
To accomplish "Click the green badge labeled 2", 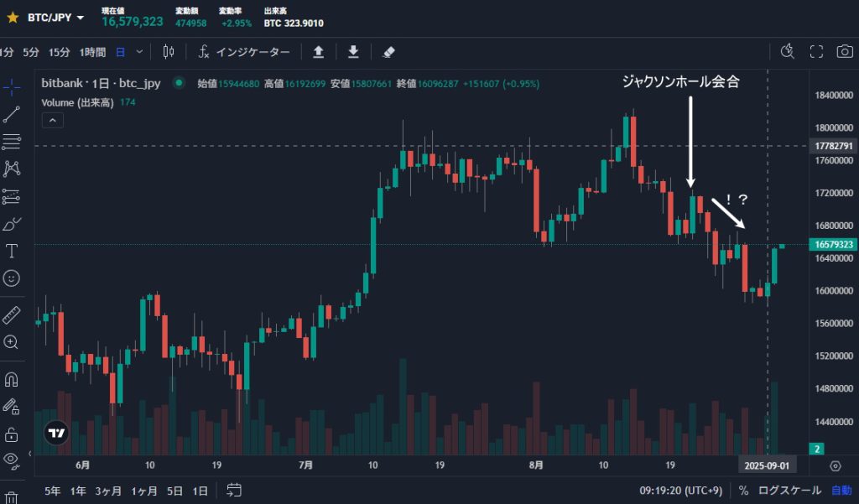I will 817,449.
